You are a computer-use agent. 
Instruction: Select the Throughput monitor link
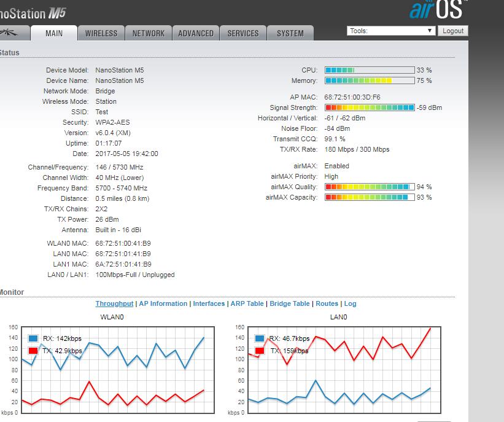click(114, 303)
